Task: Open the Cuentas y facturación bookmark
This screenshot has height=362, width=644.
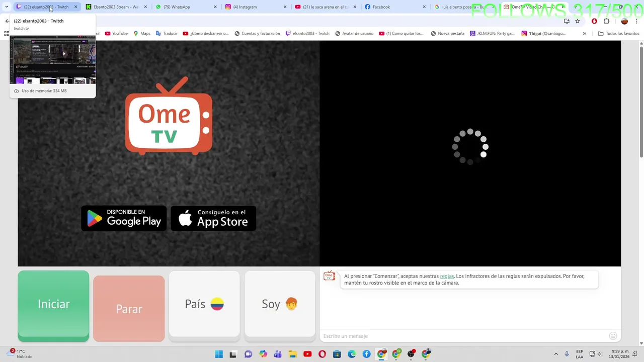Action: pyautogui.click(x=257, y=34)
